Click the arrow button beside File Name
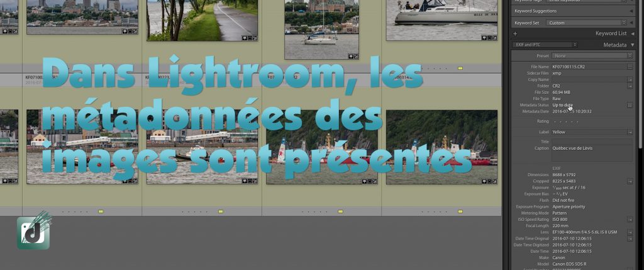Screen dimensions: 644x270 click(x=630, y=67)
